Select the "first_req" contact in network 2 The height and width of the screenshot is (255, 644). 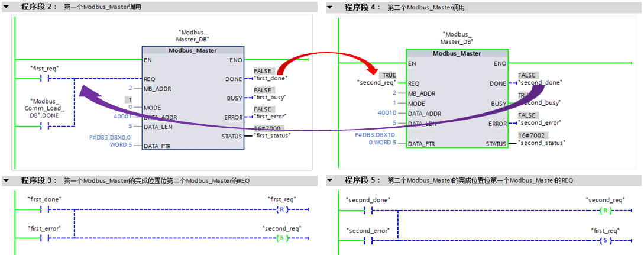click(45, 79)
